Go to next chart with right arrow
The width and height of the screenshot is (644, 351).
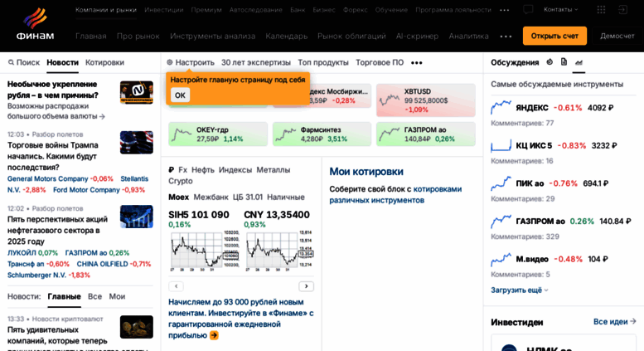pos(306,286)
